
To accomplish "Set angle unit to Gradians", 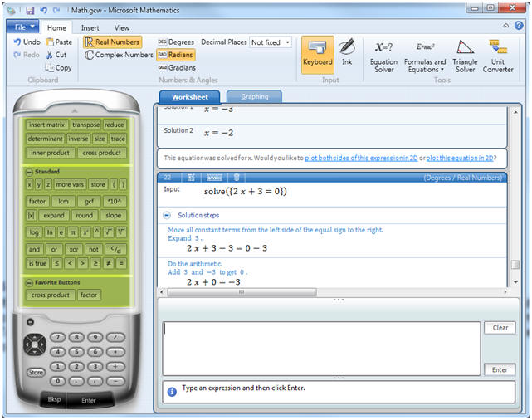I will click(177, 67).
